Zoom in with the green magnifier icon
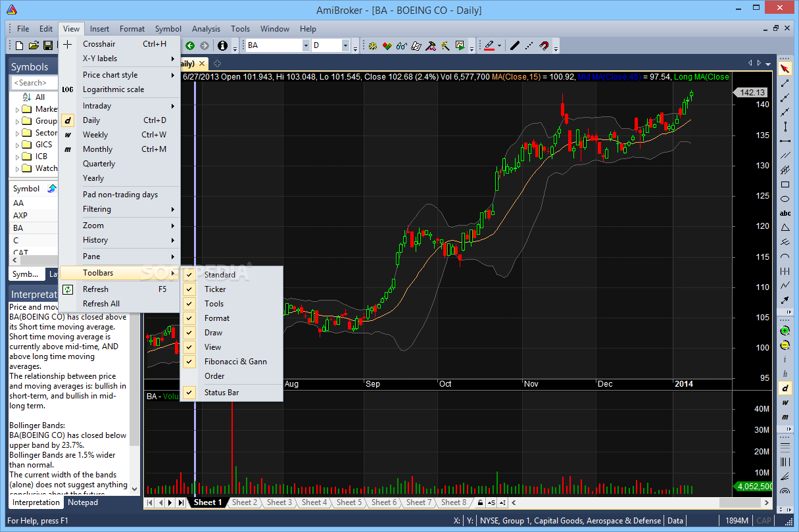Viewport: 799px width, 532px height. click(x=785, y=331)
